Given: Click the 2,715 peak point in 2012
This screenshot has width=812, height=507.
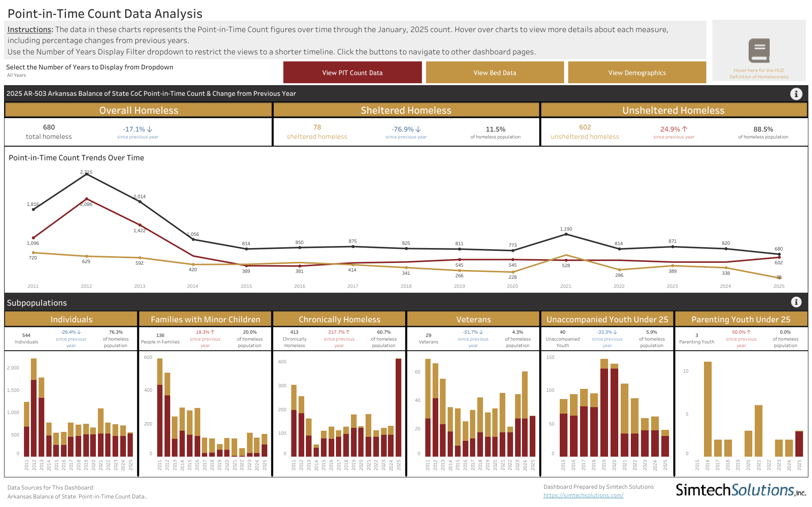Looking at the screenshot, I should click(x=87, y=174).
